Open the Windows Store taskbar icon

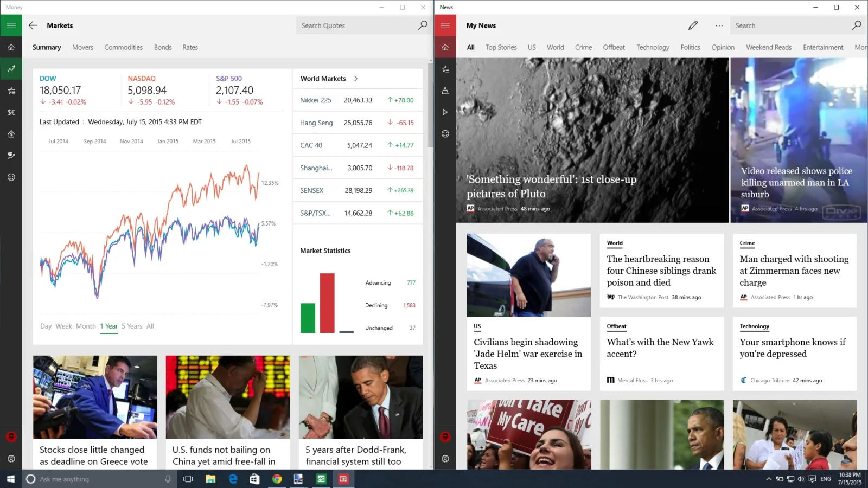pos(254,479)
